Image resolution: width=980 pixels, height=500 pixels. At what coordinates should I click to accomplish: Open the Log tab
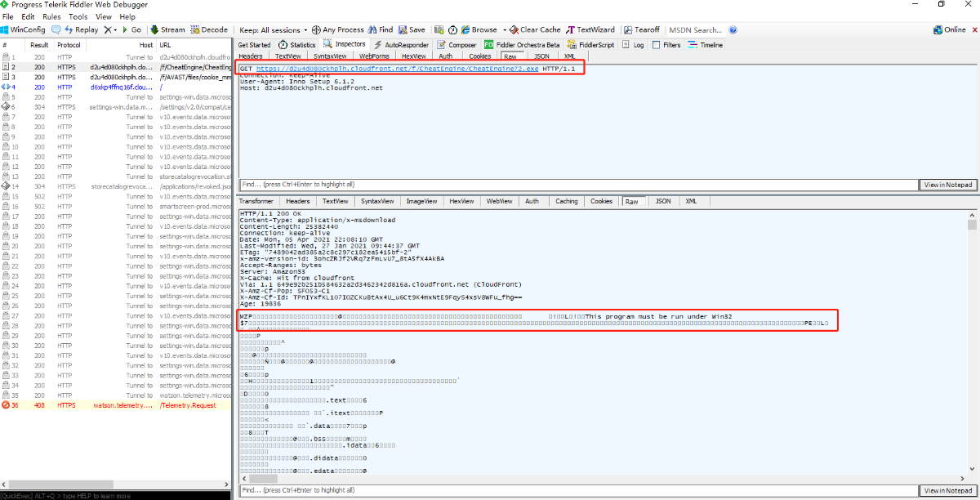pyautogui.click(x=634, y=45)
